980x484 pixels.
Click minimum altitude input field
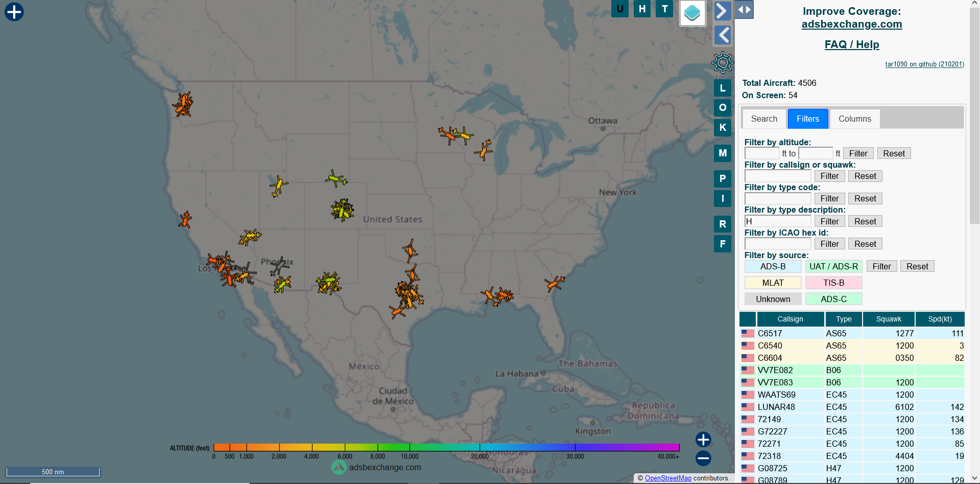762,153
